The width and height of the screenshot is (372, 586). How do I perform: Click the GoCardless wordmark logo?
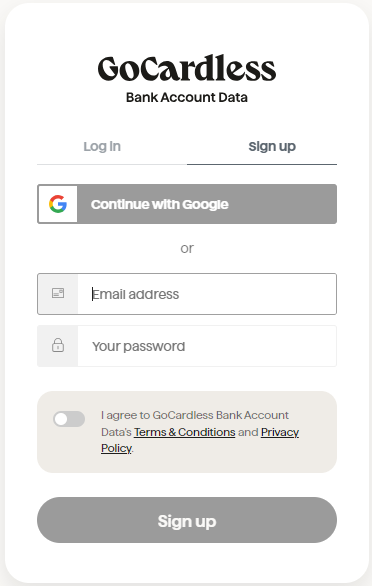pos(187,68)
